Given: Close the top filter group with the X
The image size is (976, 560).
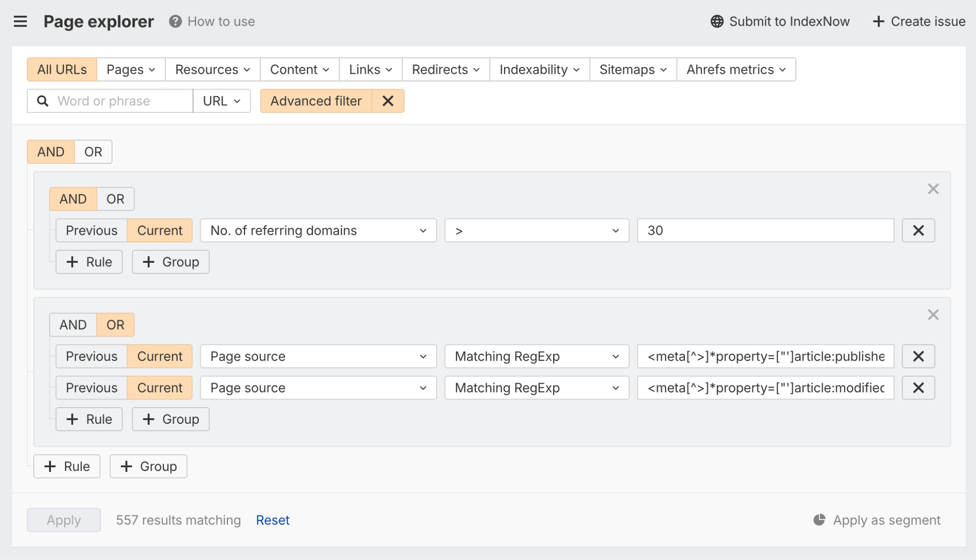Looking at the screenshot, I should coord(933,189).
